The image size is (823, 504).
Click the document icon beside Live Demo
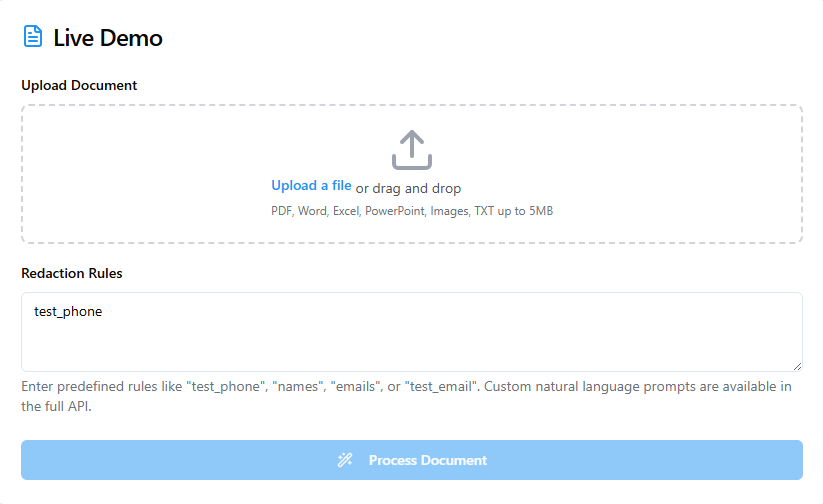[33, 38]
